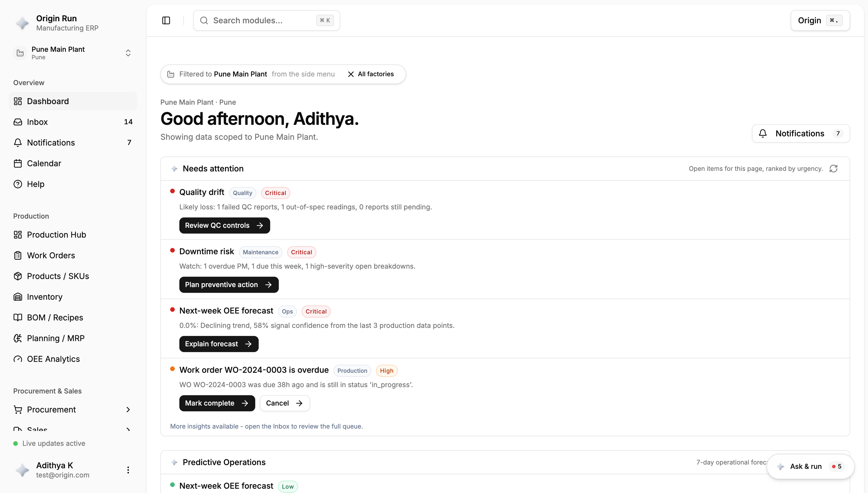The height and width of the screenshot is (493, 868).
Task: Click the Help question-mark icon
Action: (x=18, y=184)
